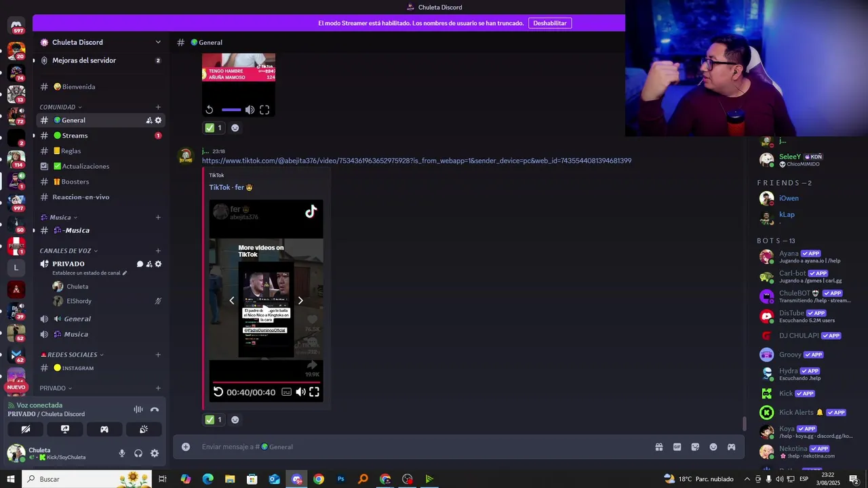The width and height of the screenshot is (868, 488).
Task: Share your screen in voice panel
Action: 65,429
